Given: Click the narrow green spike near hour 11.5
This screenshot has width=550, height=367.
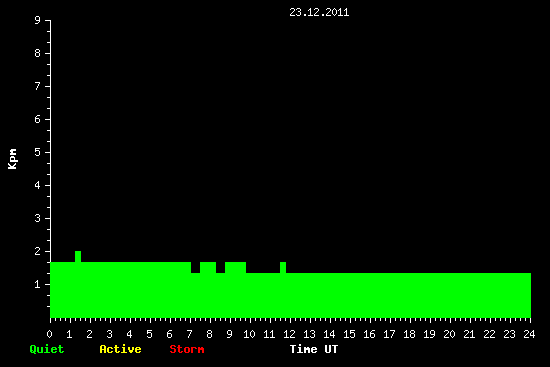Looking at the screenshot, I should click(x=283, y=267).
